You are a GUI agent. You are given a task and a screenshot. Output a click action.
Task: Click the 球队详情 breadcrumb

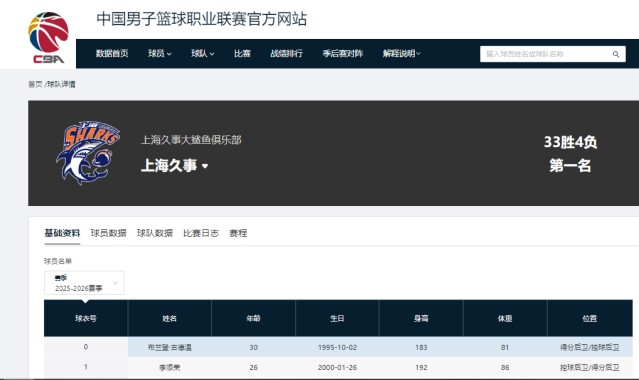(x=61, y=84)
